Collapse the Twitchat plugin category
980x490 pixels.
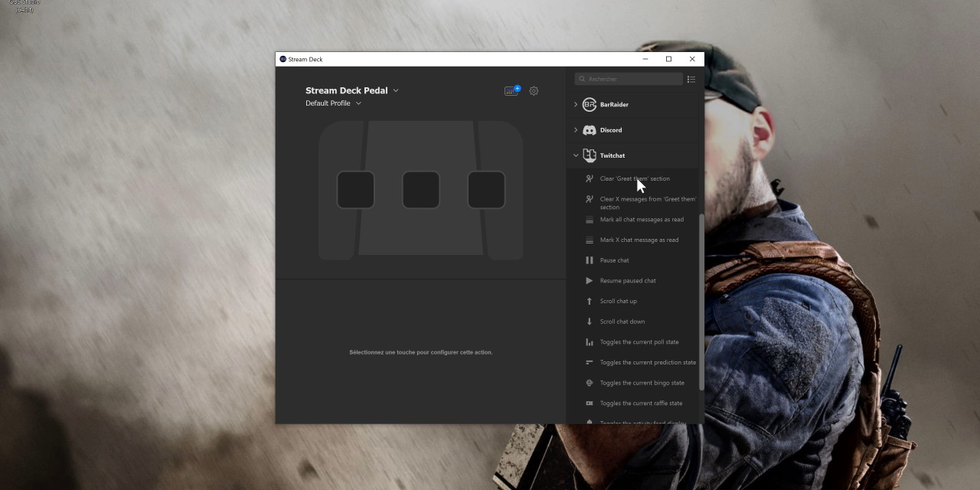[x=576, y=155]
